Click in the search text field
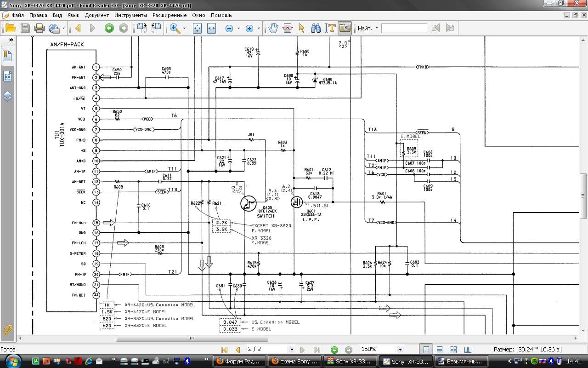The width and height of the screenshot is (588, 368). 404,28
